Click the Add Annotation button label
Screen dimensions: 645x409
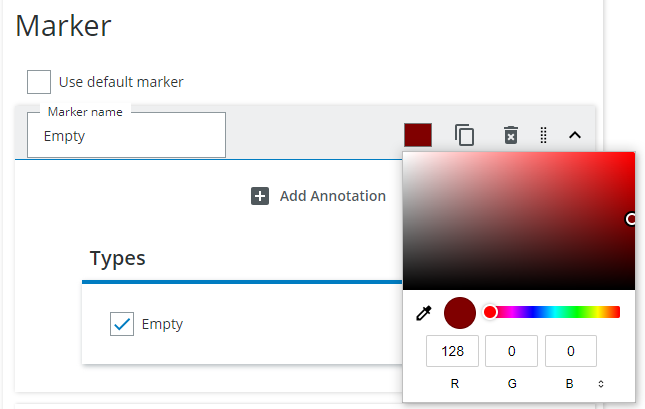(x=332, y=196)
